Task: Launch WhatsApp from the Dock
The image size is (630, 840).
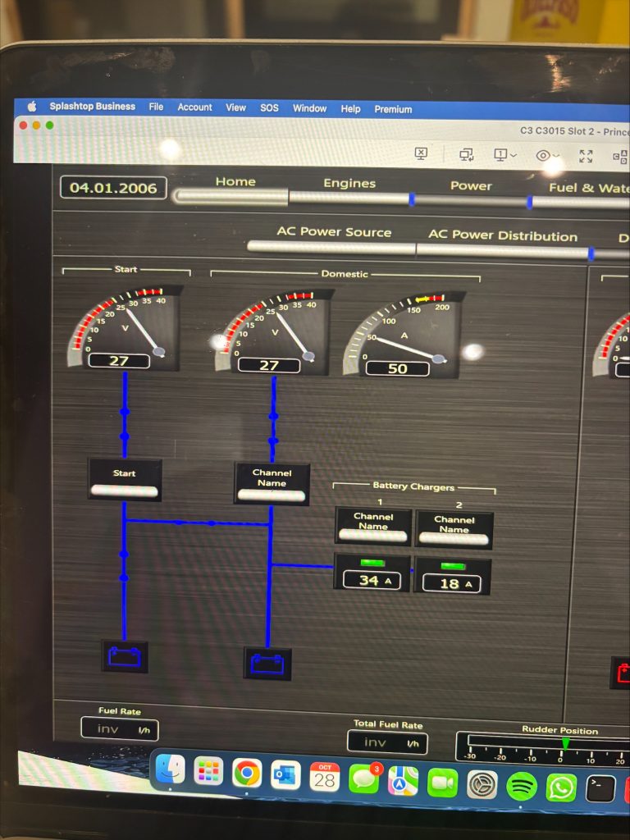Action: tap(562, 787)
